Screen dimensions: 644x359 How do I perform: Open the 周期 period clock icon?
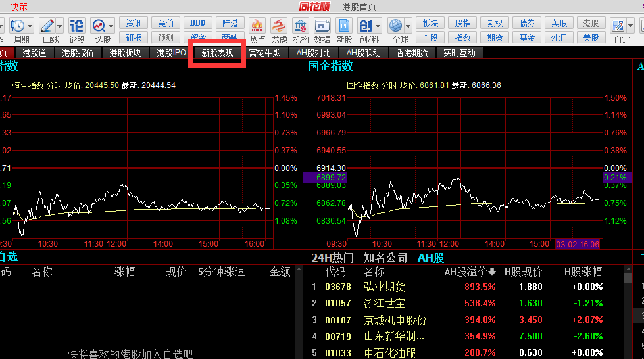click(x=17, y=26)
